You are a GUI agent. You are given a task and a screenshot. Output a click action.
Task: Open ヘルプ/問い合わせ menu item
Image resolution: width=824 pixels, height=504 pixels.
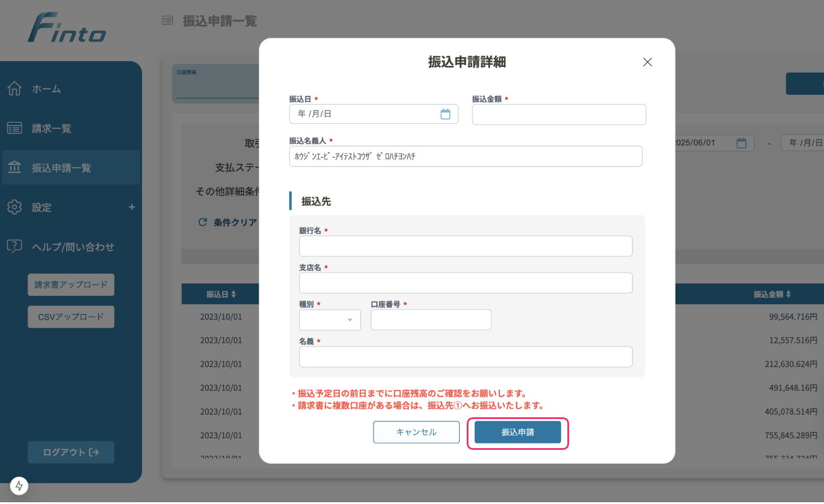click(x=73, y=247)
